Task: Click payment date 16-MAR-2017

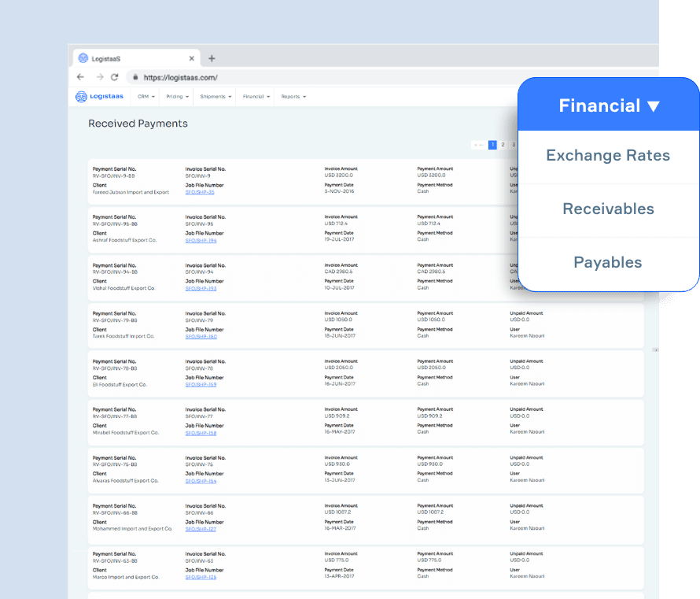Action: [340, 528]
